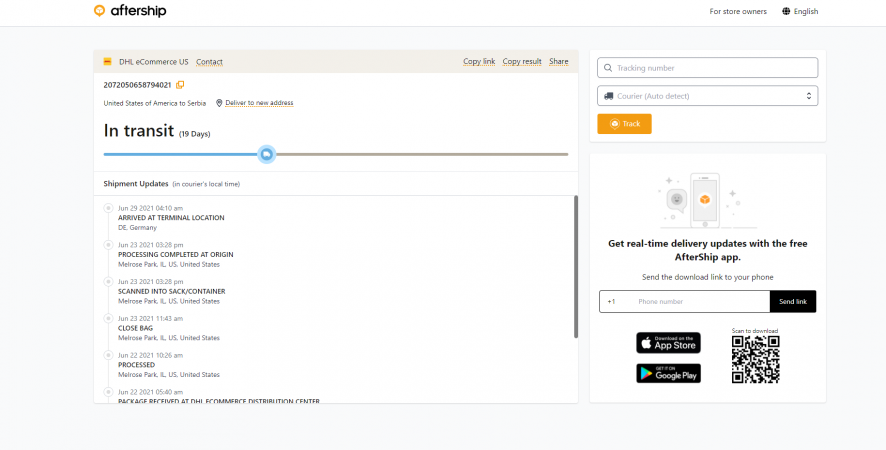The image size is (886, 450).
Task: Click Deliver to new address
Action: pyautogui.click(x=259, y=103)
